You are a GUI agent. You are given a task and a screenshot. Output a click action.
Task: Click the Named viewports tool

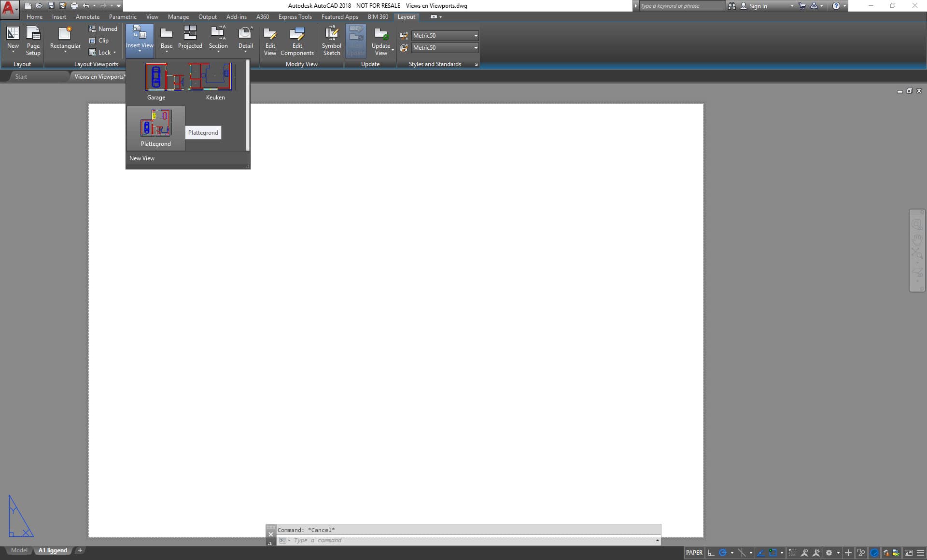tap(103, 29)
